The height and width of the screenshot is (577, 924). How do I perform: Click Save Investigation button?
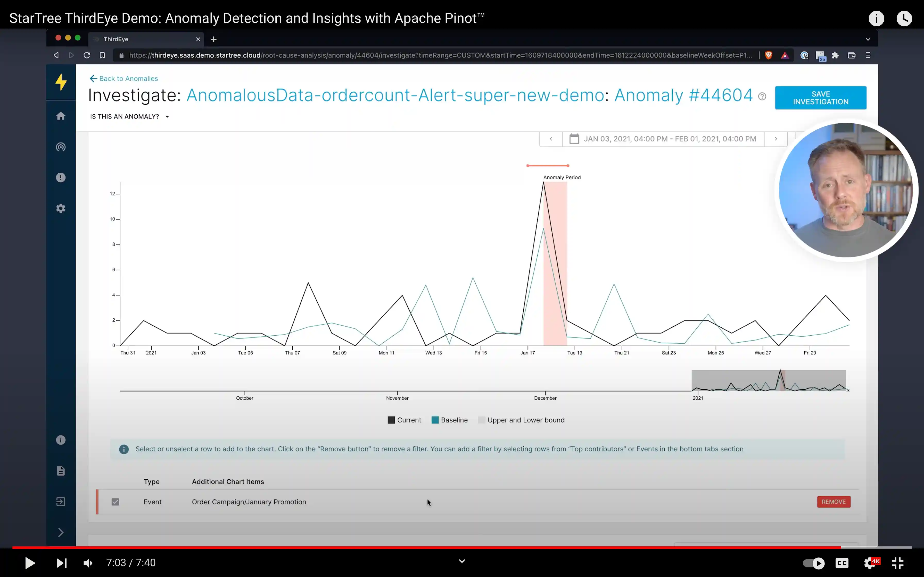[820, 98]
